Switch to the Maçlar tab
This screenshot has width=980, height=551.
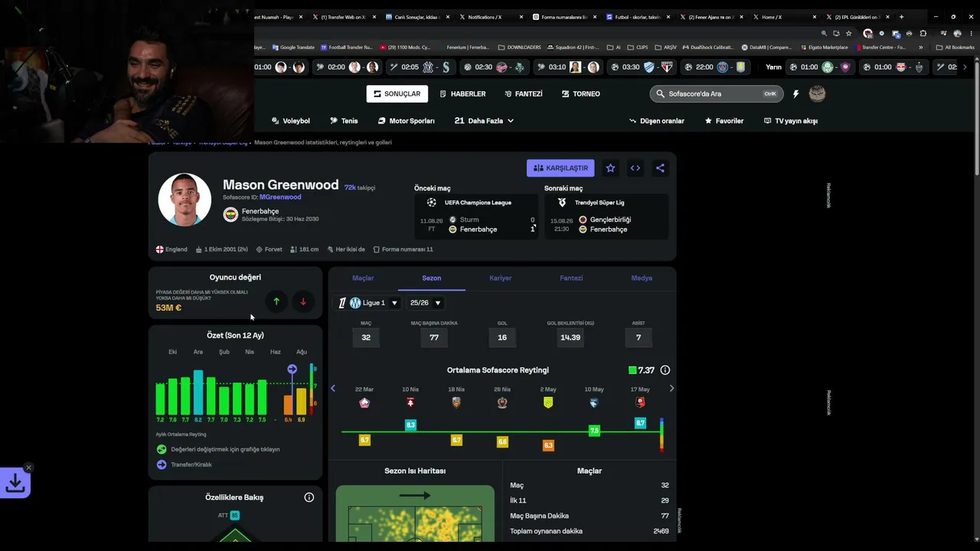pos(363,278)
